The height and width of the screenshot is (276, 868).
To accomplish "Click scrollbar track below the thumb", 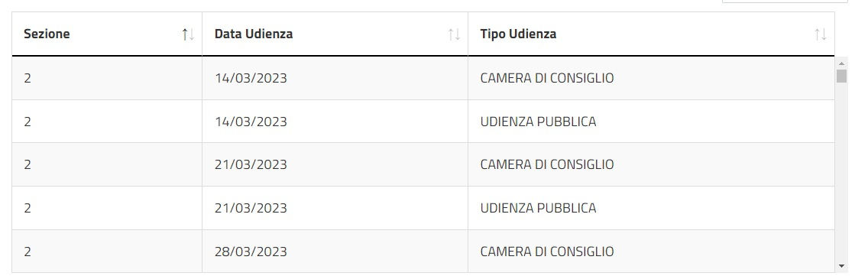I will (x=841, y=172).
